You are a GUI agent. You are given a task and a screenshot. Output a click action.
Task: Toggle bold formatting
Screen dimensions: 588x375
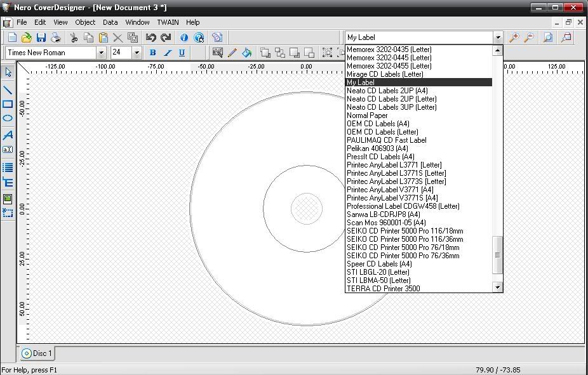pyautogui.click(x=152, y=53)
